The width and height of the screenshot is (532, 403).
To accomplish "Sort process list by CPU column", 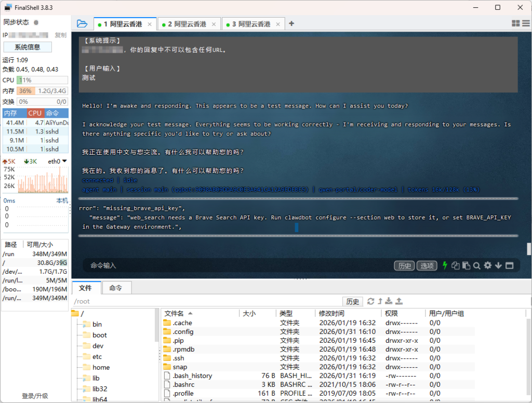I will click(35, 113).
